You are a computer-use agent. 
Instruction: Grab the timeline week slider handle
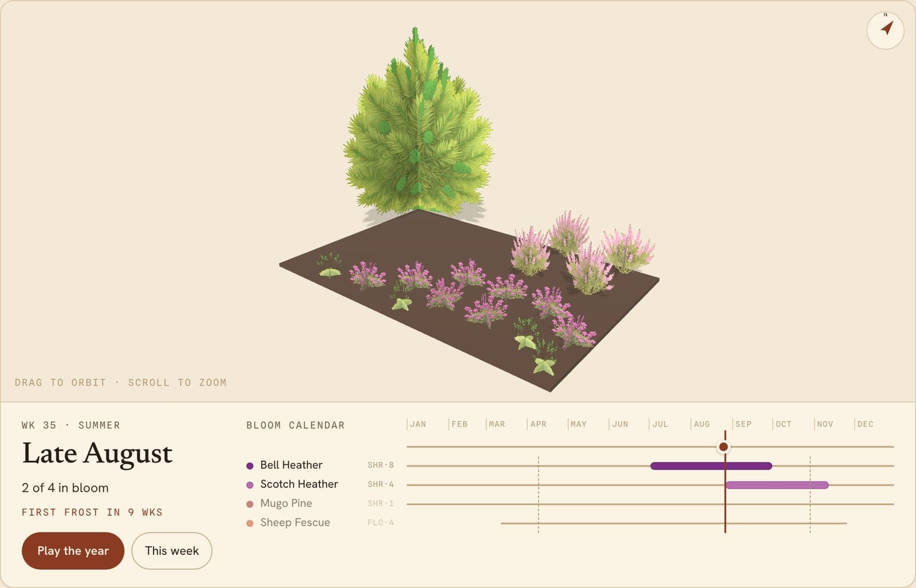[724, 447]
